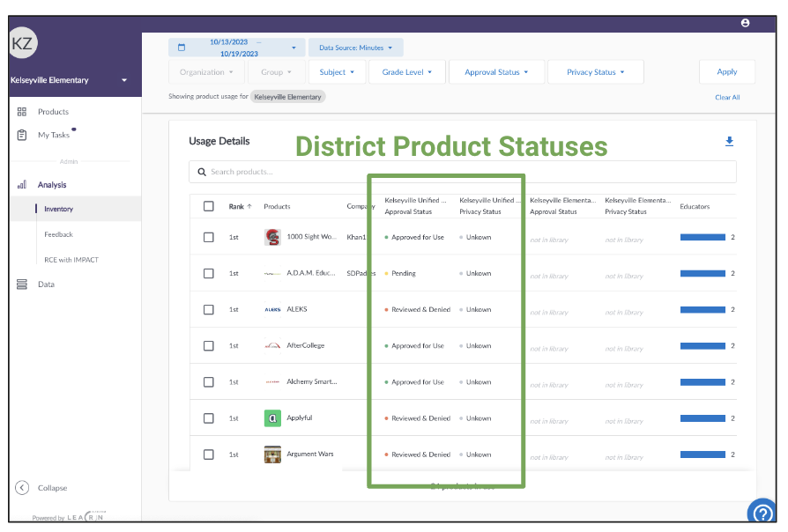788x532 pixels.
Task: Click the Collapse sidebar label
Action: pos(52,488)
